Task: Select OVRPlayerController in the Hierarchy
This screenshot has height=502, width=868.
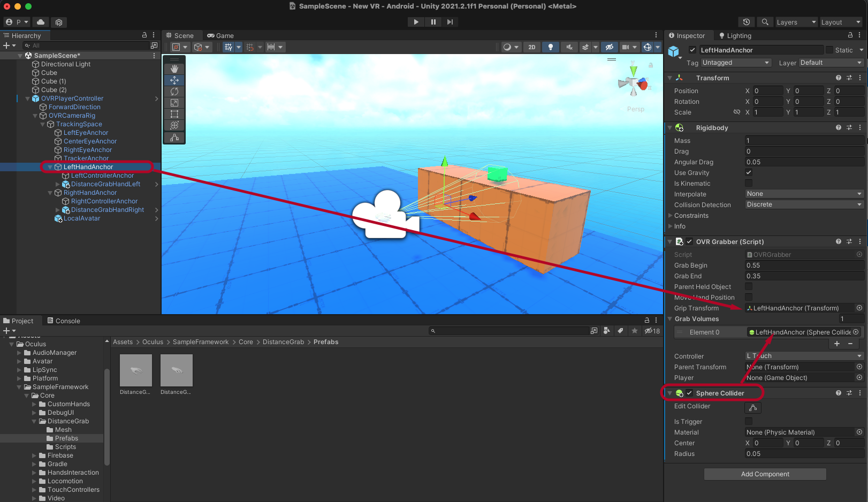Action: coord(72,98)
